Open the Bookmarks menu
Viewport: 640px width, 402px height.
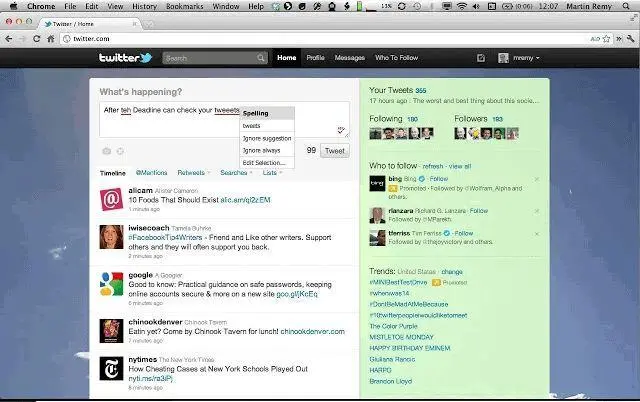(x=184, y=6)
